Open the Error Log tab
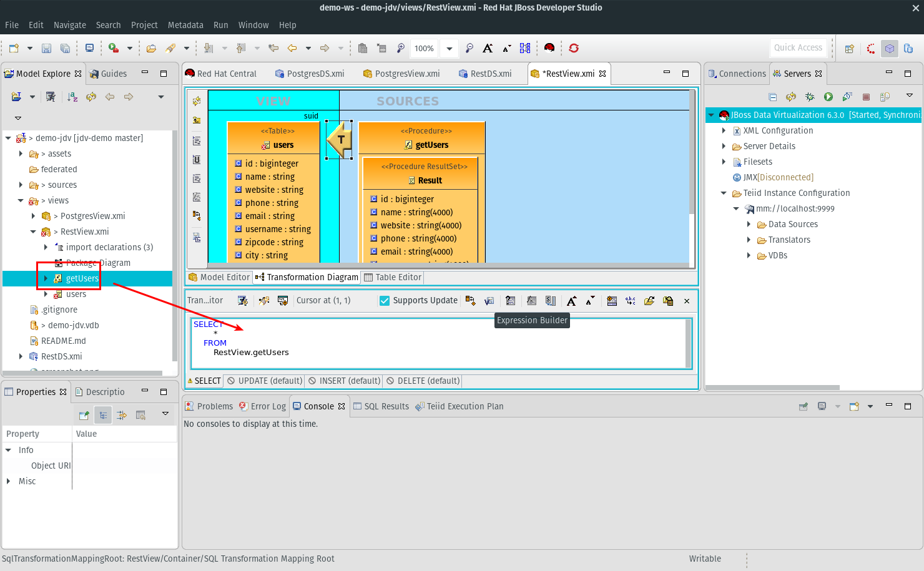Image resolution: width=924 pixels, height=571 pixels. (262, 406)
